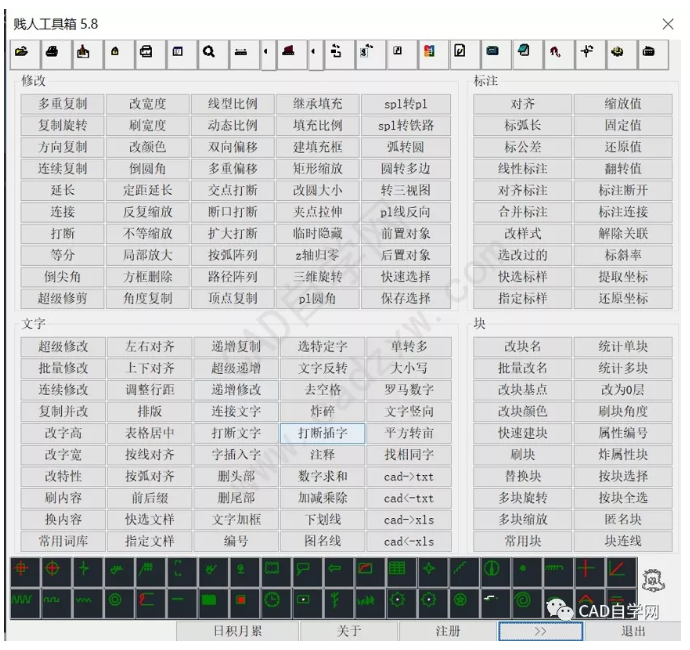Open the 日积月累 tips item
The height and width of the screenshot is (650, 690).
tap(237, 631)
